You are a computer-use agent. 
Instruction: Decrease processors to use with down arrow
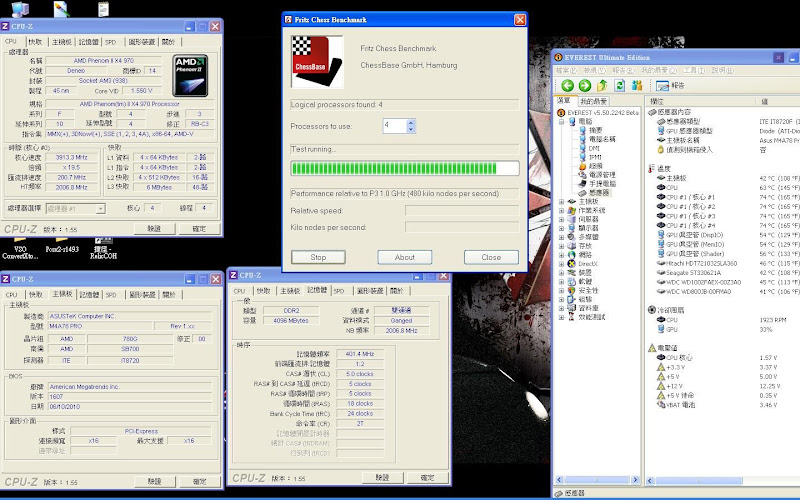coord(411,129)
